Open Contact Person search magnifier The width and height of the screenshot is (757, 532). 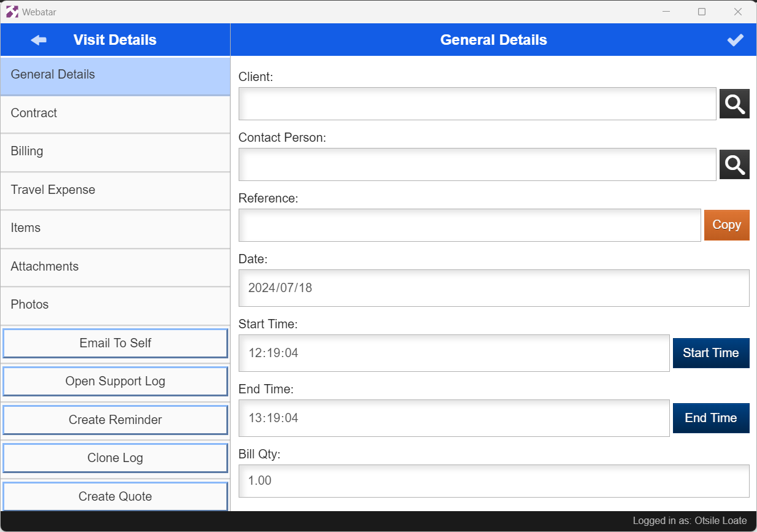(x=734, y=164)
